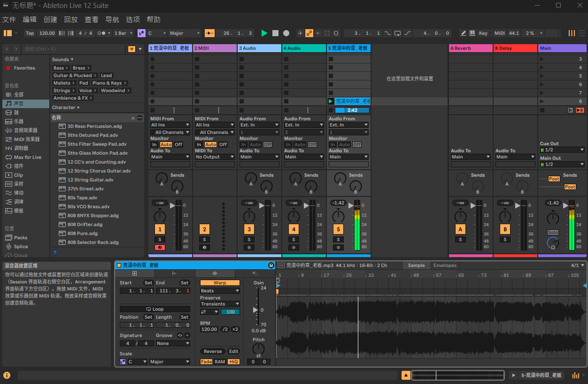Launch the clip in track 5
The height and width of the screenshot is (384, 588).
pos(331,101)
